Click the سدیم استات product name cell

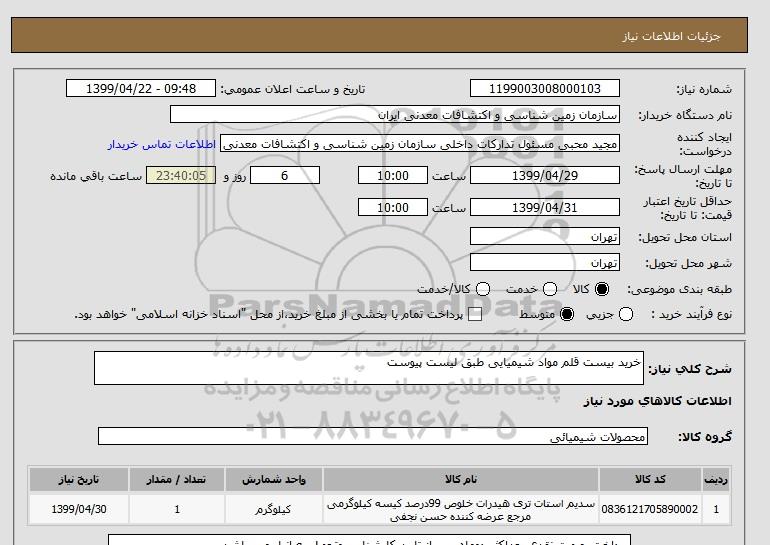click(x=461, y=509)
